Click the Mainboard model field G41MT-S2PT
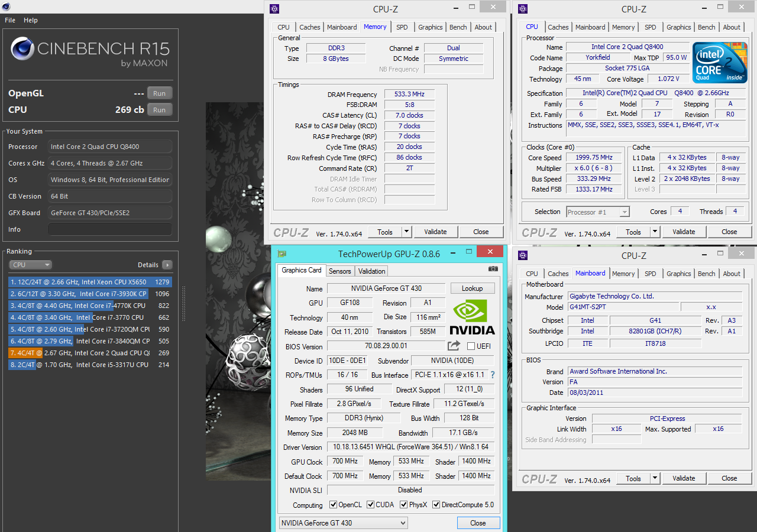 tap(622, 307)
